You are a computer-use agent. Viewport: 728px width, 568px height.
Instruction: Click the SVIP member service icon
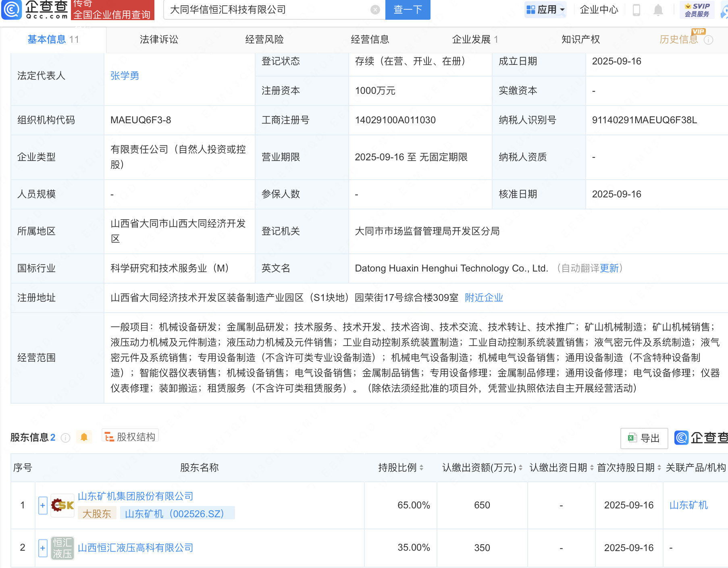tap(697, 10)
